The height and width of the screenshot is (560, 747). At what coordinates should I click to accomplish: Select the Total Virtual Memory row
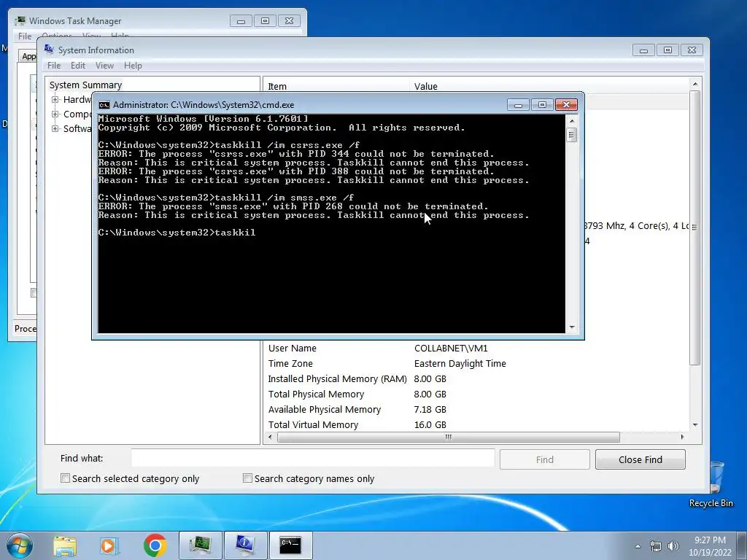click(476, 424)
